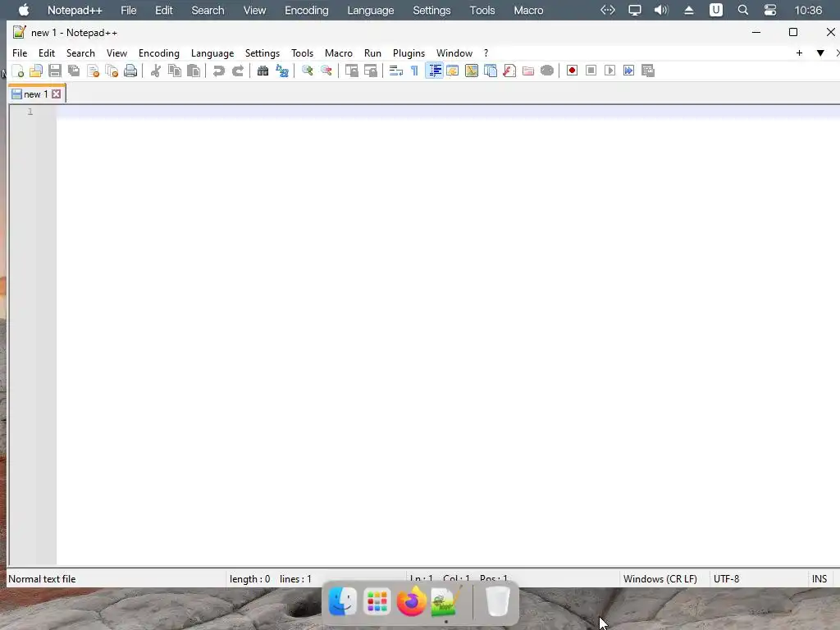840x630 pixels.
Task: Close the 'new 1' tab with its X
Action: [x=57, y=94]
